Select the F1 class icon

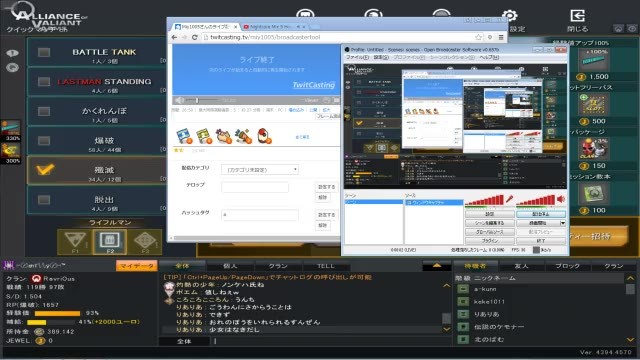click(x=75, y=241)
